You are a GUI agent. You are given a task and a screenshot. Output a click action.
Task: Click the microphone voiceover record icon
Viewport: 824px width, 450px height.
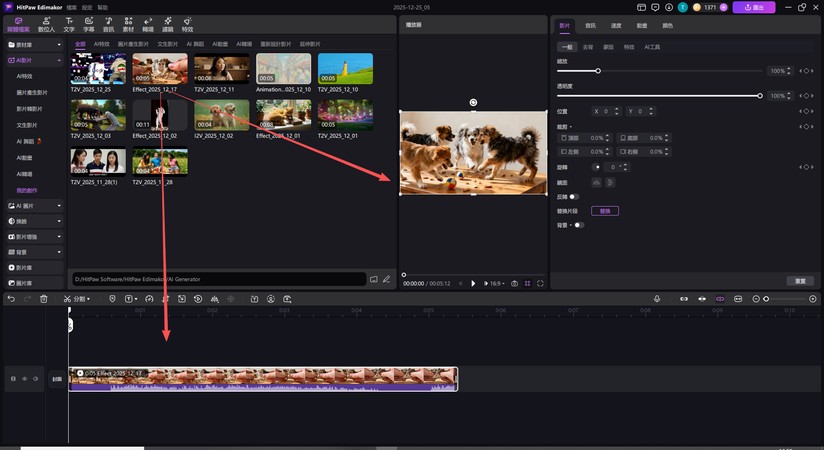coord(657,299)
